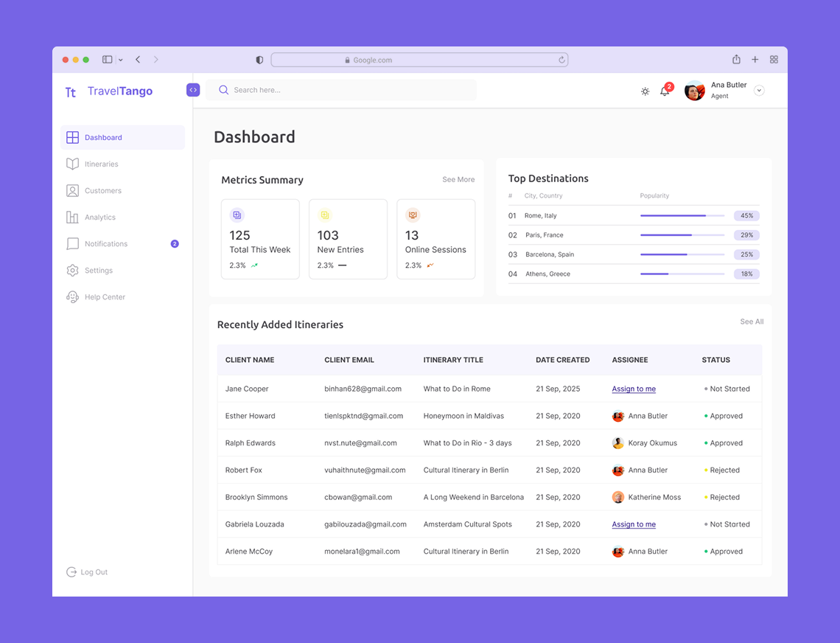The width and height of the screenshot is (840, 643).
Task: Toggle light mode with the sun icon
Action: (645, 91)
